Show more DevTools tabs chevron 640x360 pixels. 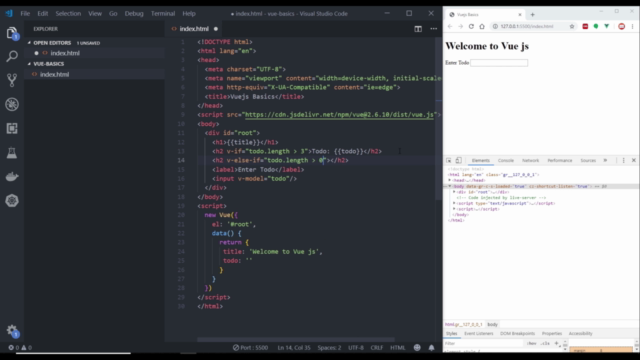coord(605,160)
